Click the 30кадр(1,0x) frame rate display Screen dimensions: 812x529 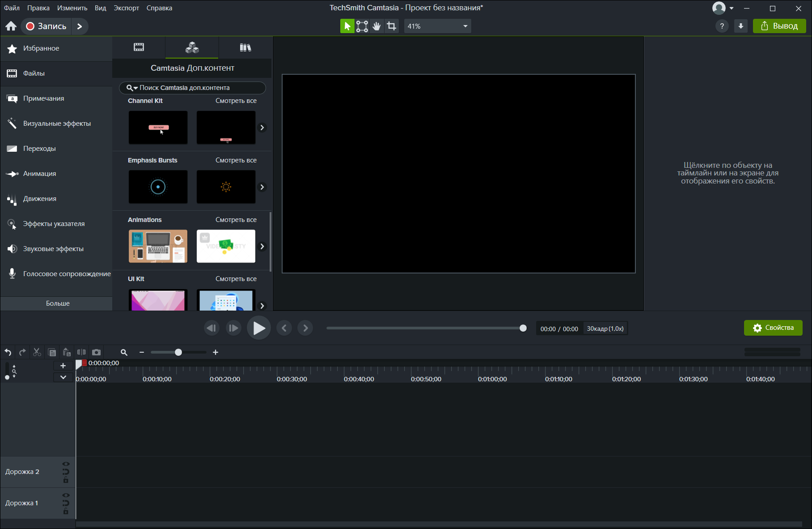(605, 328)
